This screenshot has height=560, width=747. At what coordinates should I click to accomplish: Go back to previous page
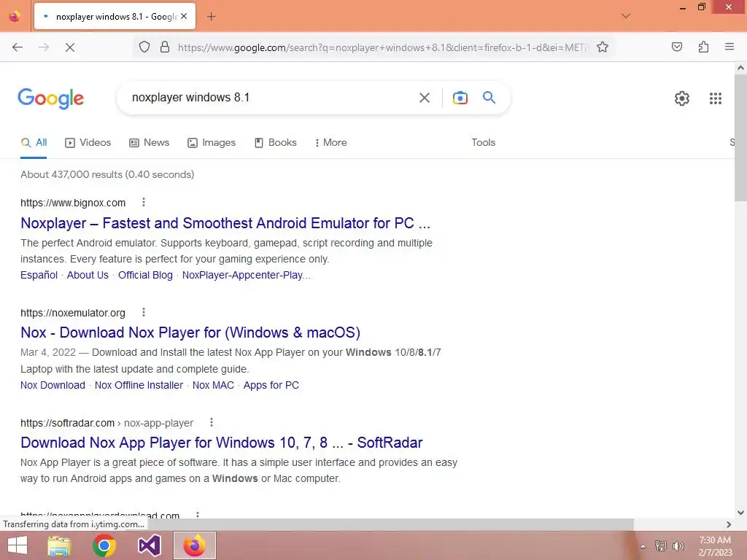18,47
